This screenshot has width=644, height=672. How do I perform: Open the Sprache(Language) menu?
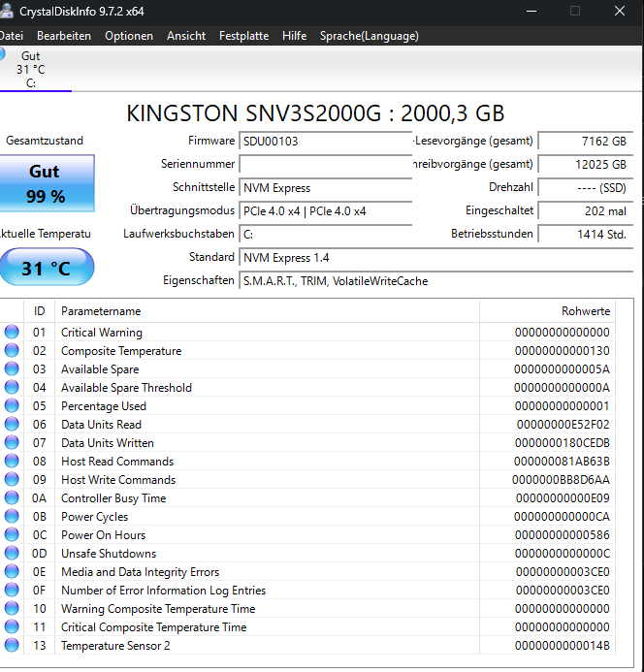(370, 36)
